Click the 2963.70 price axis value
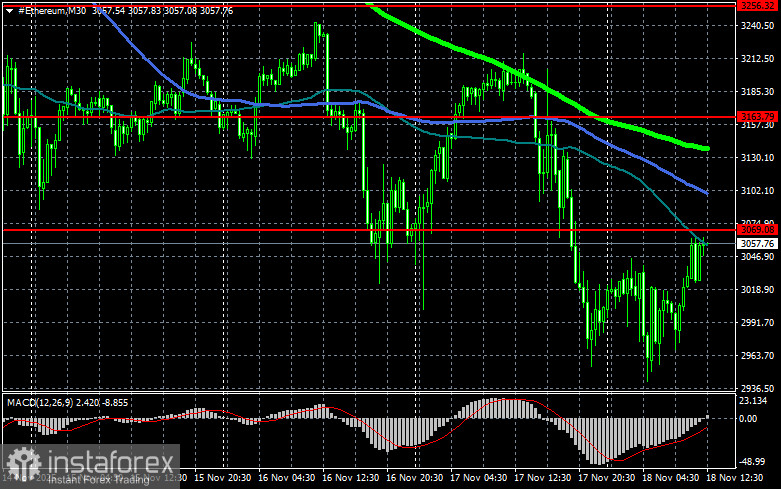The image size is (781, 489). [x=757, y=355]
